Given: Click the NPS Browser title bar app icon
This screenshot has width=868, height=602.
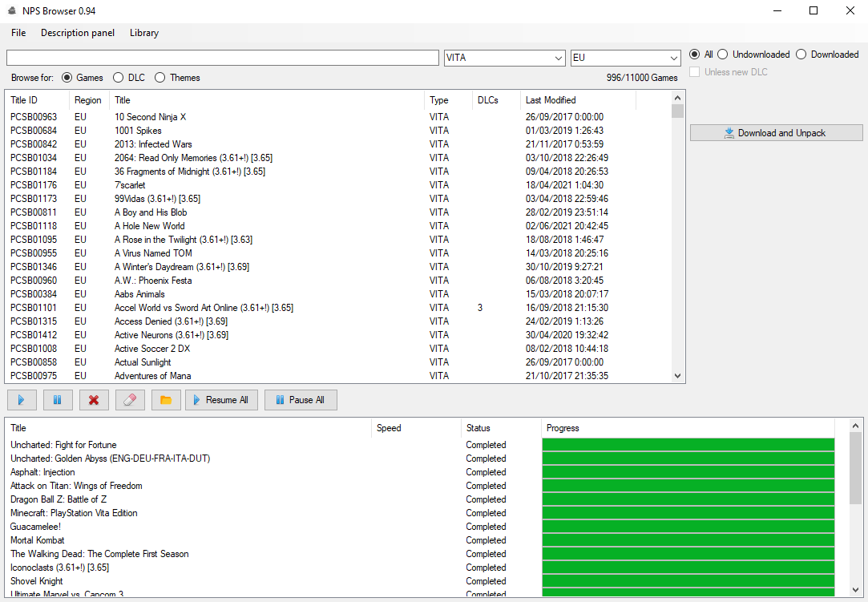Looking at the screenshot, I should (12, 10).
